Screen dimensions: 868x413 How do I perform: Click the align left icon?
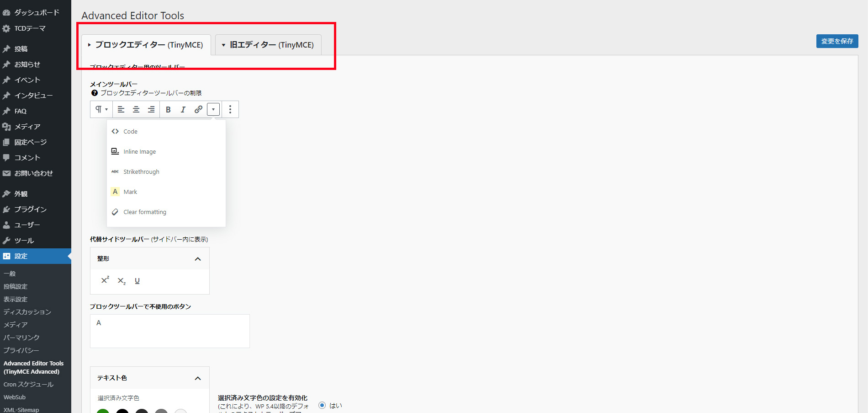coord(121,109)
